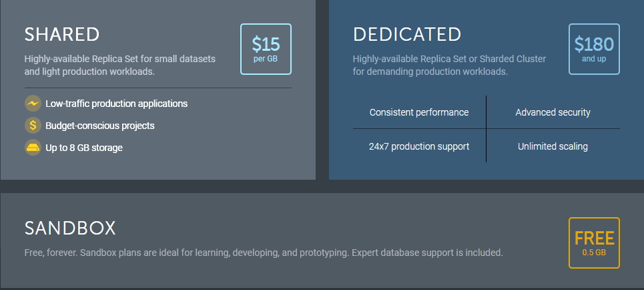Open the SANDBOX plan heading
The width and height of the screenshot is (644, 290).
pos(70,229)
